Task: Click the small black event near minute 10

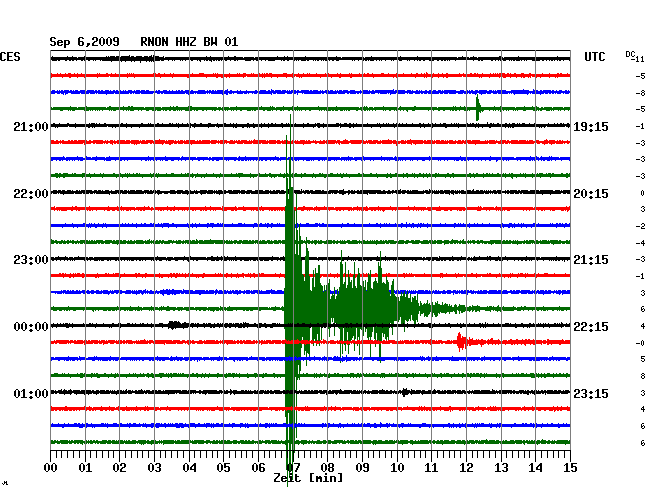Action: click(405, 392)
